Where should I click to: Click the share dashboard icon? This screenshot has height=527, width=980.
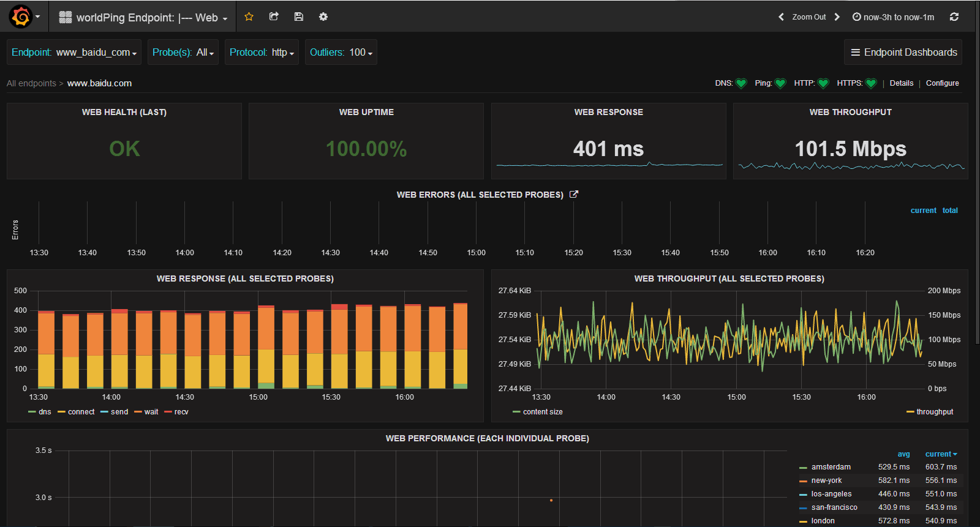coord(274,17)
